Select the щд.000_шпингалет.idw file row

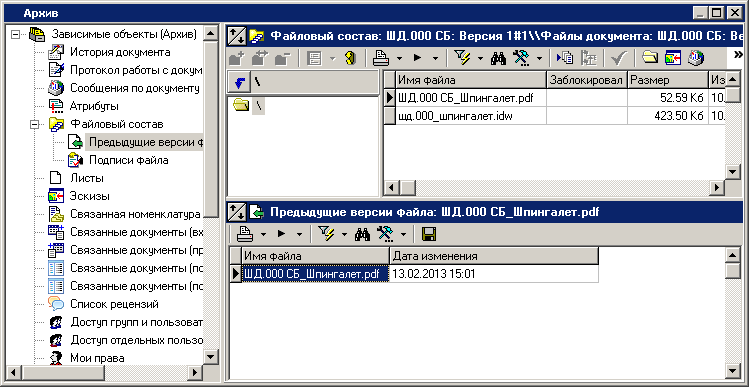pos(555,116)
